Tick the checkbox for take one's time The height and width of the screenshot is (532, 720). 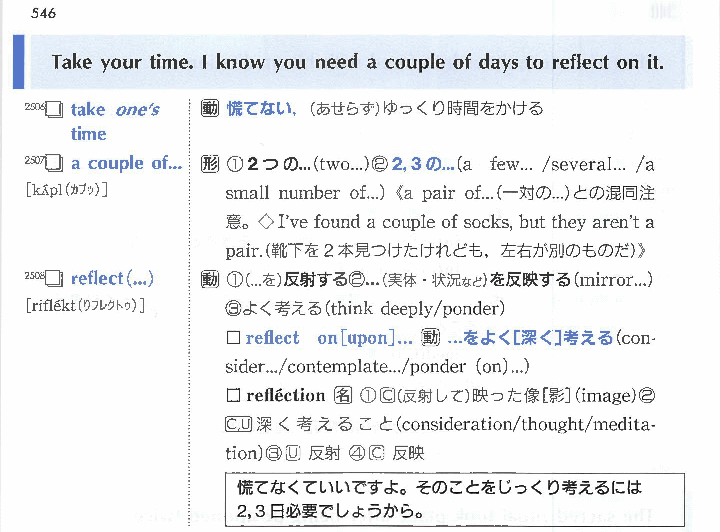click(x=55, y=109)
